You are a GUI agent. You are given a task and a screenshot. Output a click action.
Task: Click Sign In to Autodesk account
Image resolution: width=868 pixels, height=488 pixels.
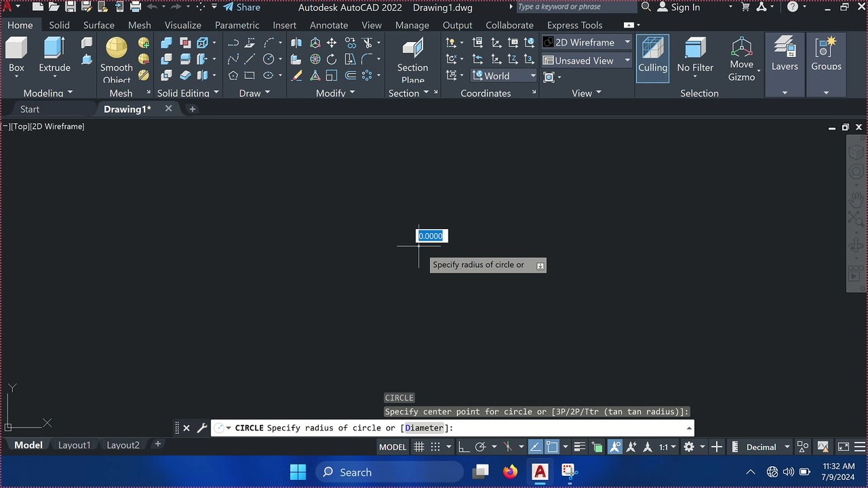coord(679,7)
